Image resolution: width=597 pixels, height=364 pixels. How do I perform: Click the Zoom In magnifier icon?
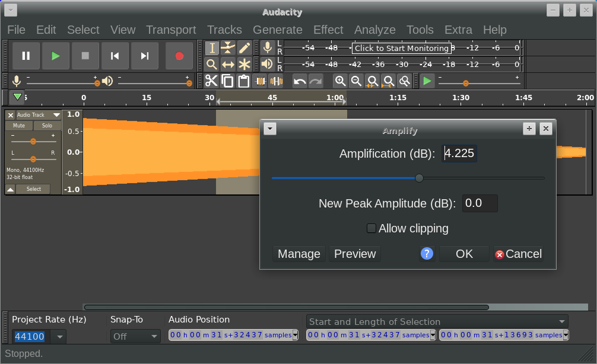coord(340,81)
